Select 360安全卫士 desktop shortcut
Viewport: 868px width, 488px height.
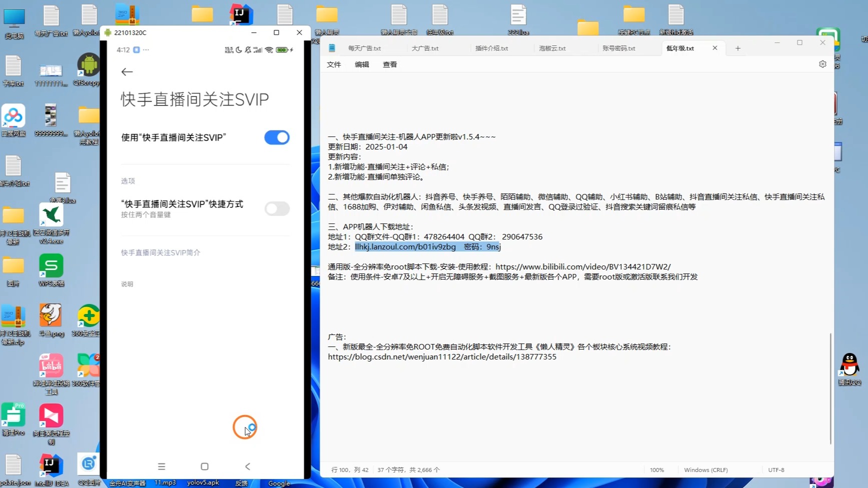click(x=87, y=320)
